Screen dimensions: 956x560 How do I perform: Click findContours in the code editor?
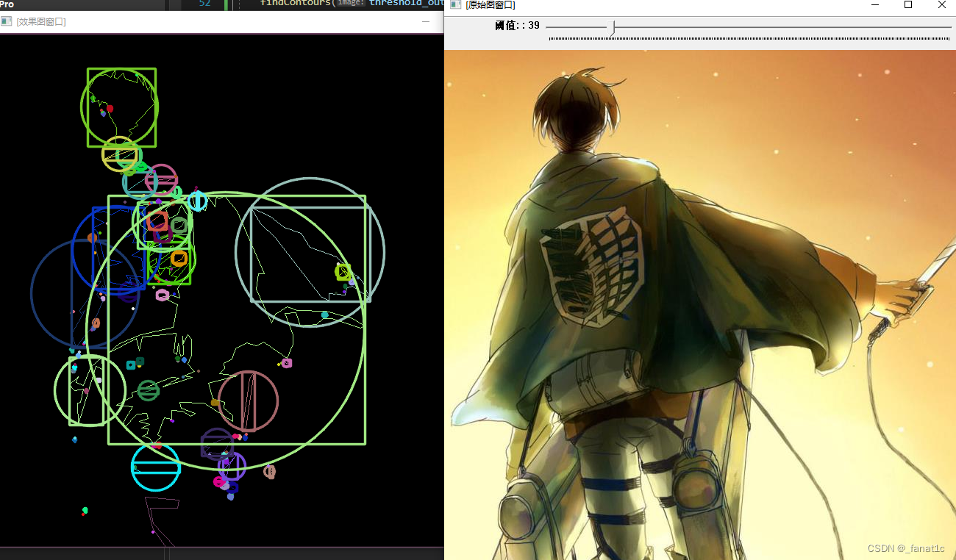294,4
